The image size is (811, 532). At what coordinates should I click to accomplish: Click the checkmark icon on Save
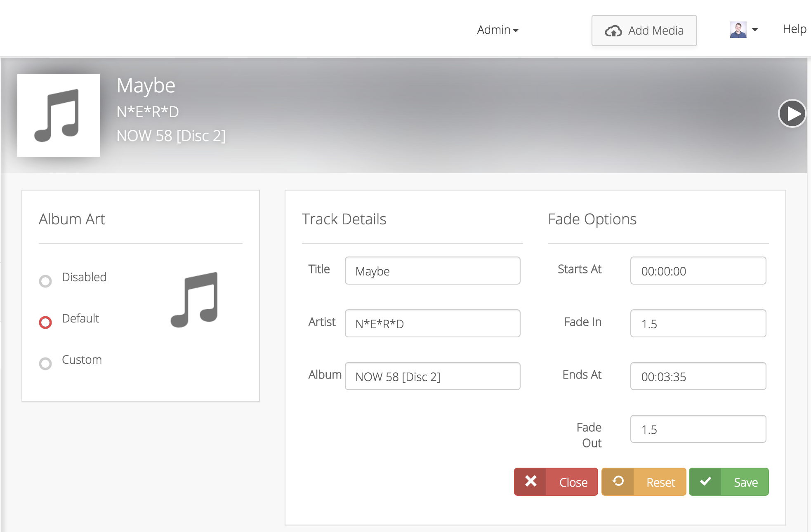tap(705, 481)
